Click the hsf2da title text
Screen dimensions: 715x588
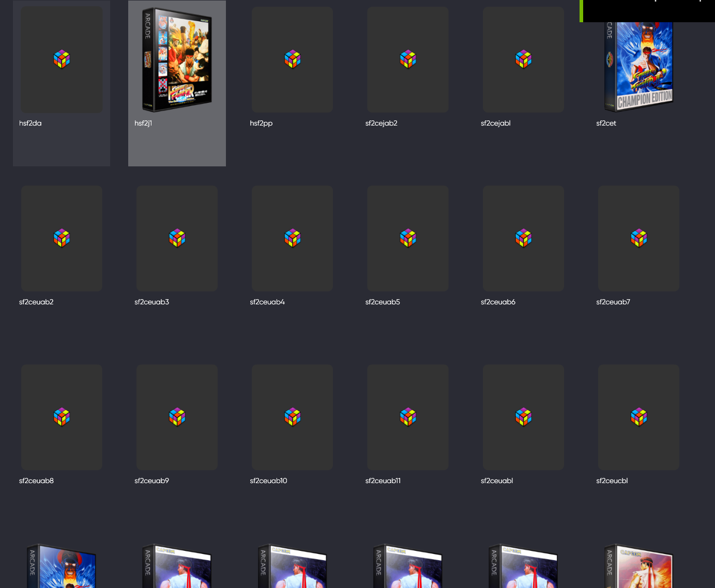click(31, 123)
